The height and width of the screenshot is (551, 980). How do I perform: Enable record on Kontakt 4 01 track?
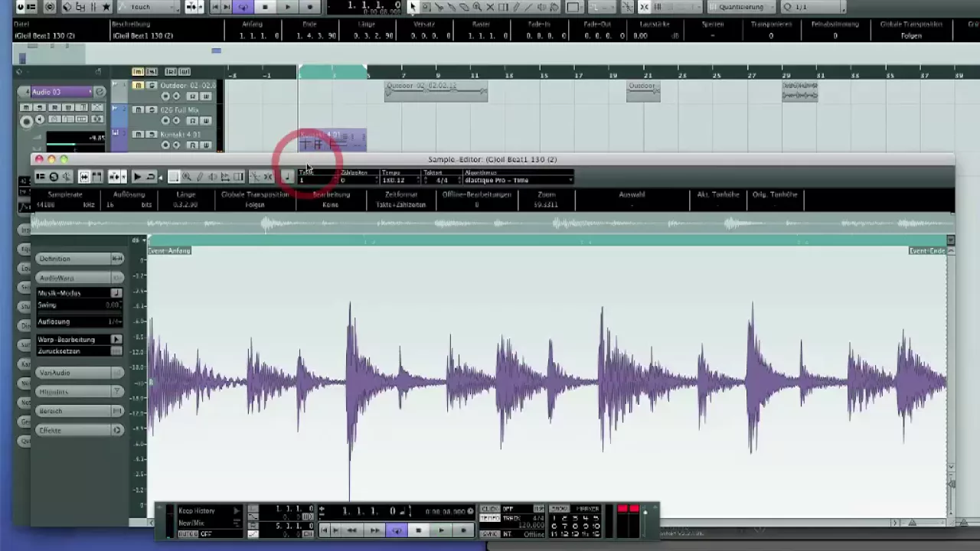click(x=165, y=145)
